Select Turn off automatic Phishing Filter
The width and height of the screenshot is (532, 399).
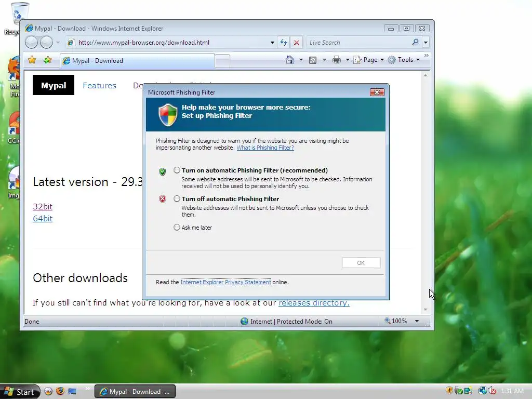coord(177,198)
